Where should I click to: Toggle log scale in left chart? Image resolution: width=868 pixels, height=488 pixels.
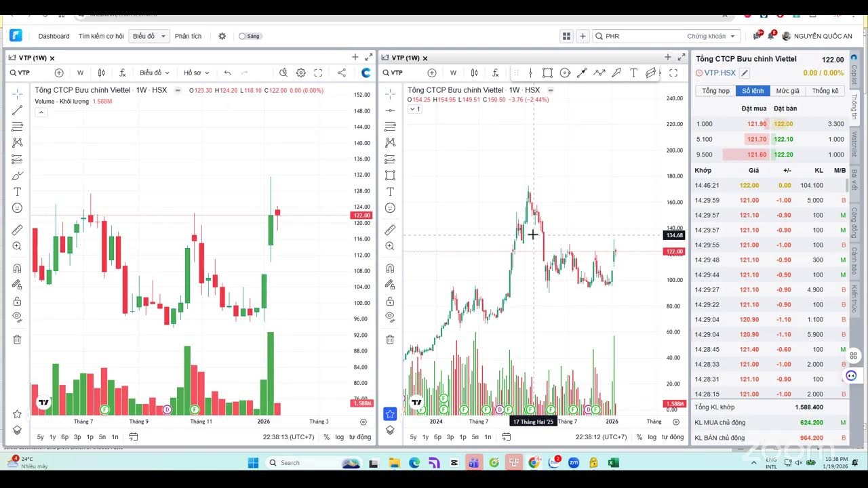339,437
